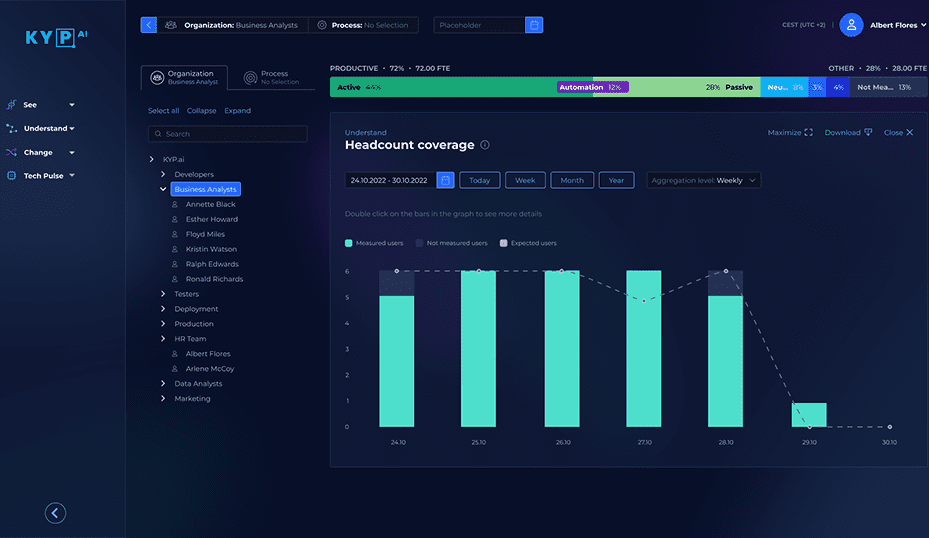Click the magnifier icon in the search box
Screen dimensions: 929x538
tap(158, 134)
